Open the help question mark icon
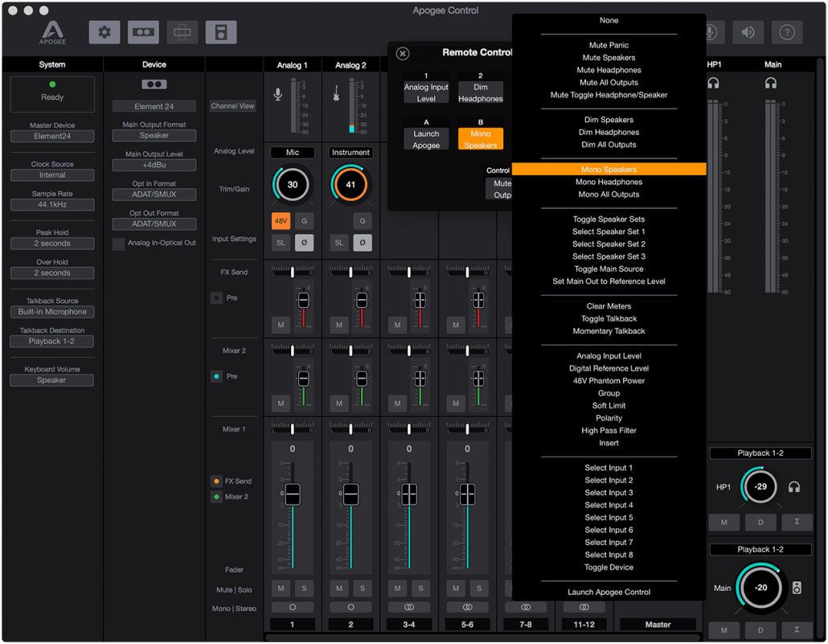Viewport: 828px width, 644px height. (787, 32)
